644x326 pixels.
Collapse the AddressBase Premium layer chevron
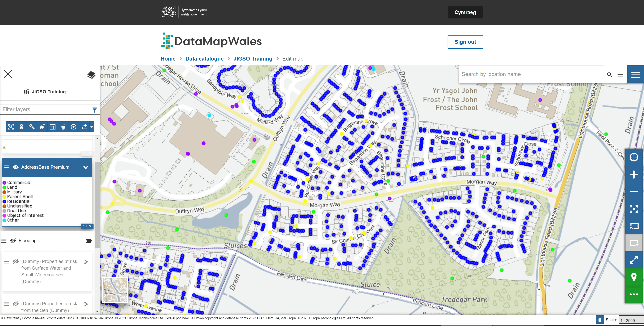coord(86,167)
